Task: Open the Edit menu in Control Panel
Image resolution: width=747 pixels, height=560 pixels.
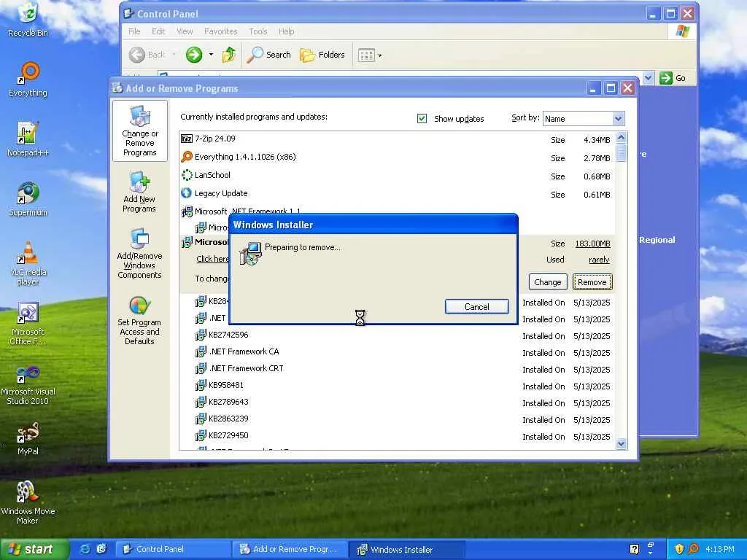Action: click(158, 31)
